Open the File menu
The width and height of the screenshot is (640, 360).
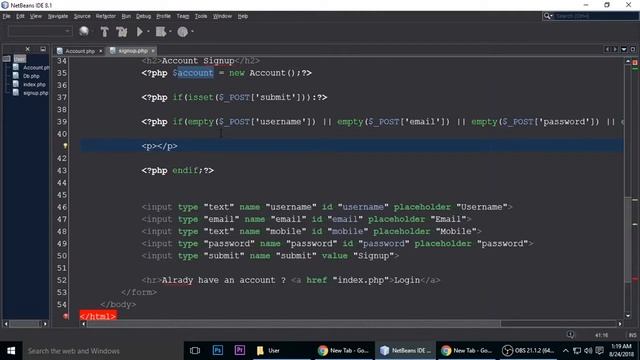click(6, 16)
